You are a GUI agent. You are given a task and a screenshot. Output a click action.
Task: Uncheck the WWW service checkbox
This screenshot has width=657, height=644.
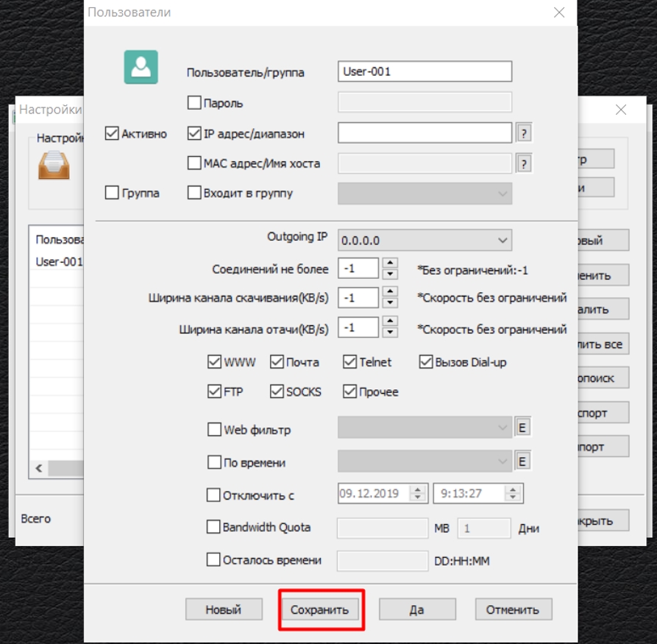214,361
